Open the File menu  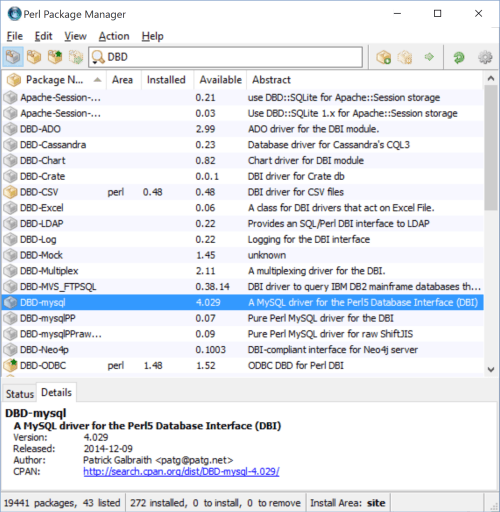pyautogui.click(x=15, y=36)
